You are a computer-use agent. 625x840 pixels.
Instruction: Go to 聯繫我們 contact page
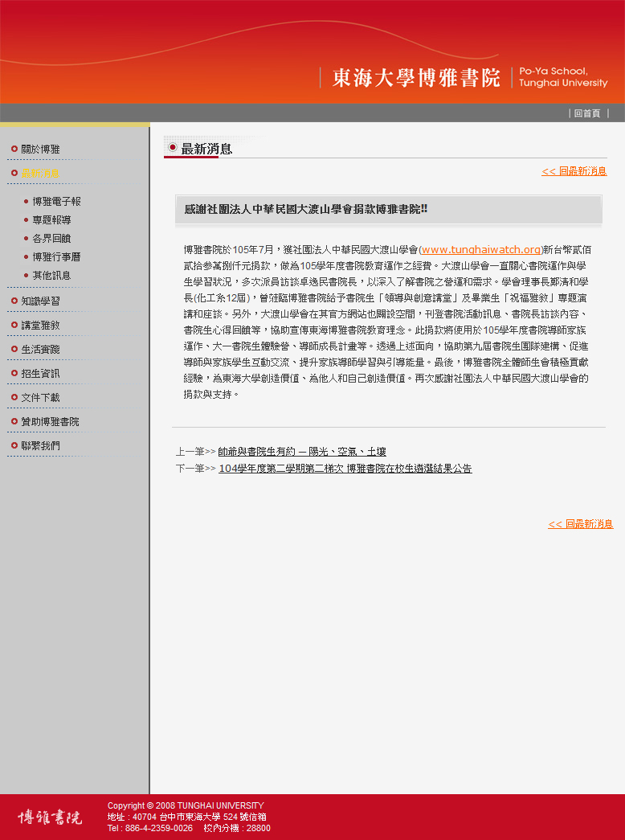[x=40, y=445]
